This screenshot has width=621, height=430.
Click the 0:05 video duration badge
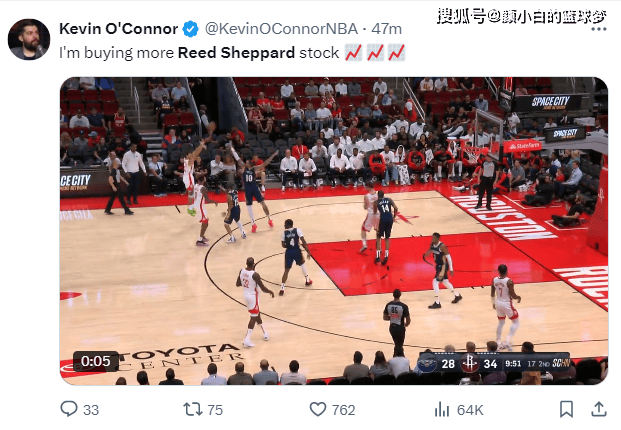(96, 361)
